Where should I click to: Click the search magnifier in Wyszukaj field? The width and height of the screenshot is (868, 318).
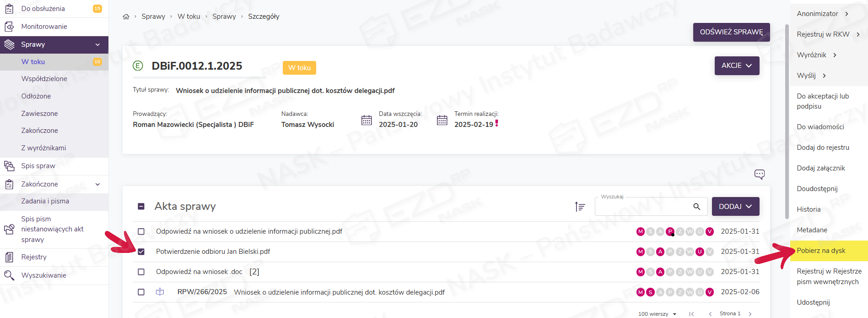pos(696,207)
